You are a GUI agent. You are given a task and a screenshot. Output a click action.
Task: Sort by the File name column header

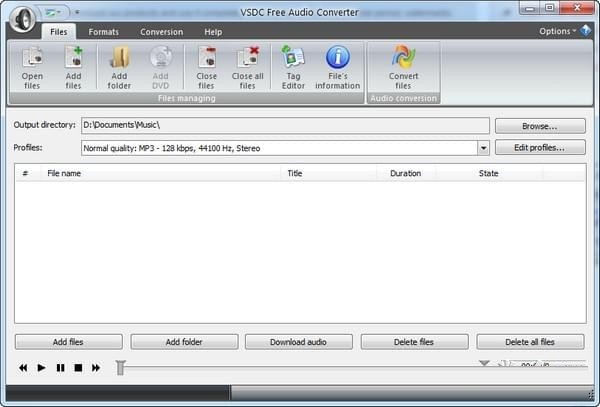[x=160, y=173]
